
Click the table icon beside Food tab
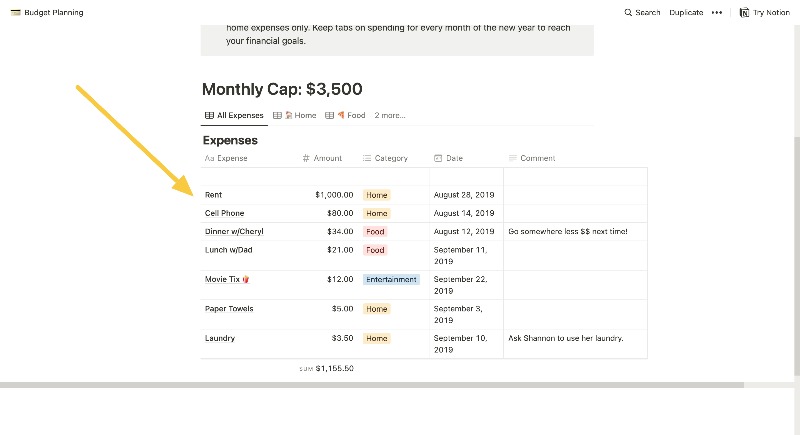pyautogui.click(x=330, y=115)
